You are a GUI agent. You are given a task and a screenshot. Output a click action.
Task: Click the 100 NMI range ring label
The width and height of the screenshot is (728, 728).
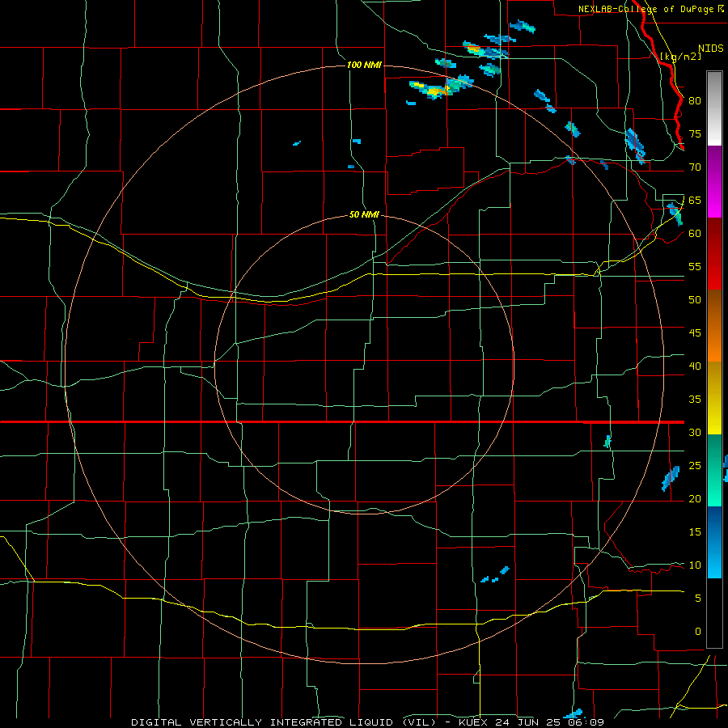coord(364,65)
